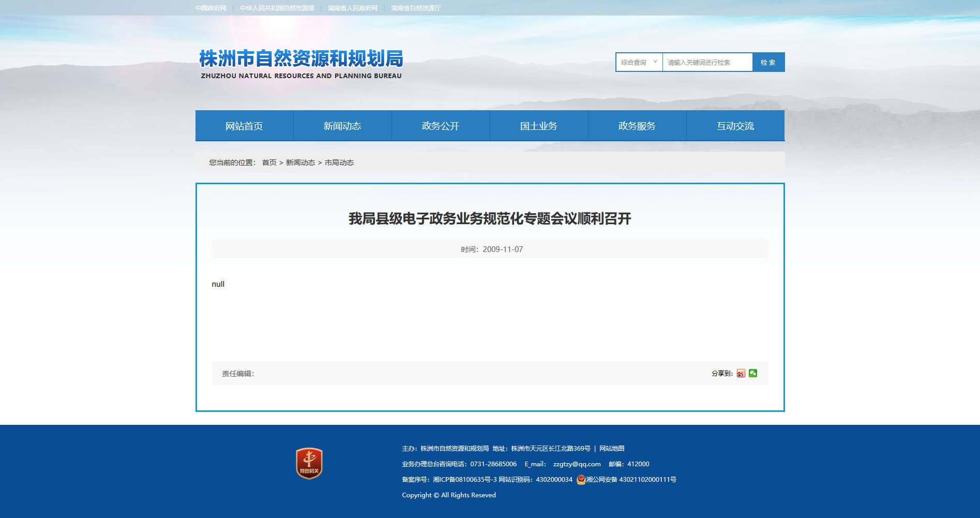Select 国土业务 in navigation bar

(x=539, y=126)
